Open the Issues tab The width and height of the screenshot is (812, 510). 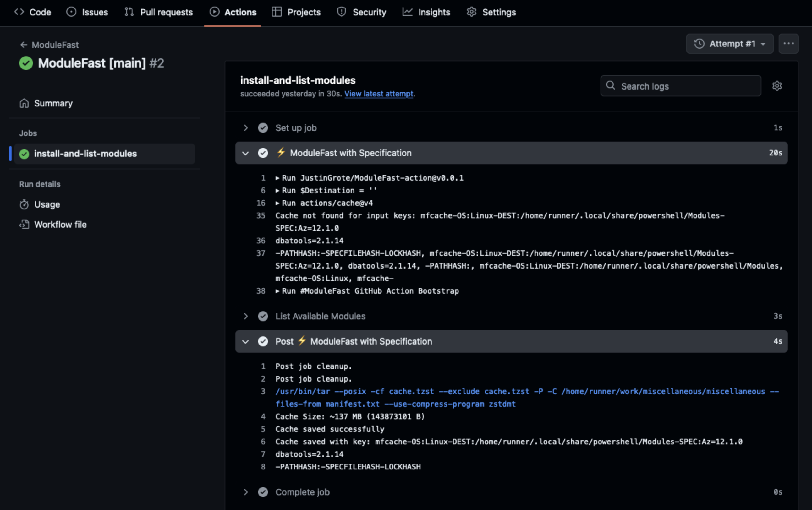click(87, 12)
